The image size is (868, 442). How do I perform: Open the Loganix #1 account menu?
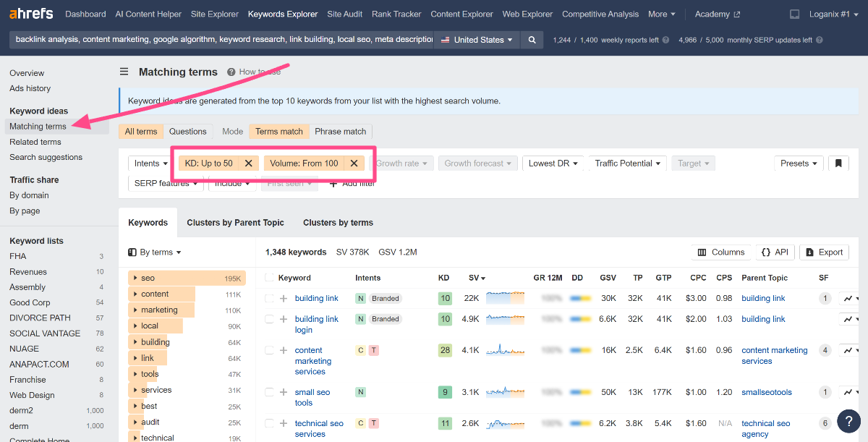(832, 14)
